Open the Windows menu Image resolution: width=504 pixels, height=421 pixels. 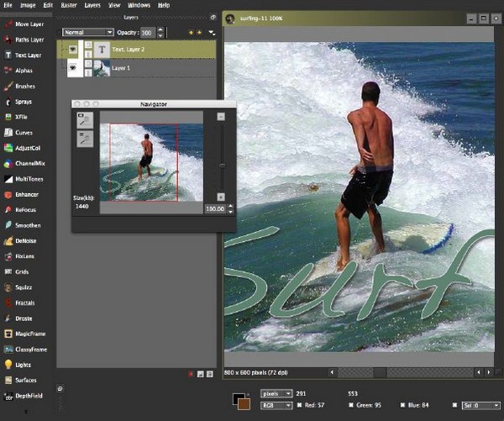pyautogui.click(x=139, y=5)
